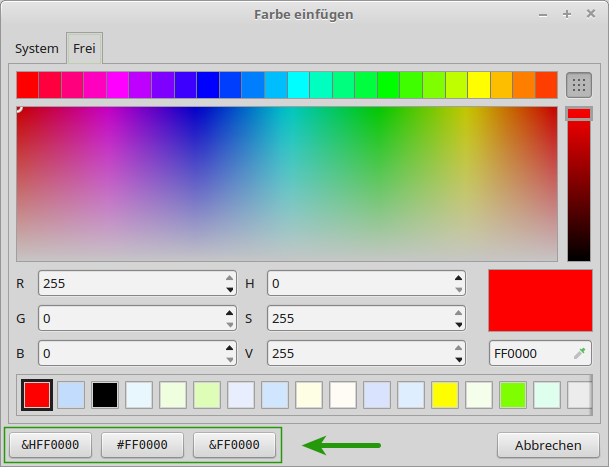This screenshot has width=609, height=467.
Task: Increase the R value with up arrow
Action: tap(231, 279)
